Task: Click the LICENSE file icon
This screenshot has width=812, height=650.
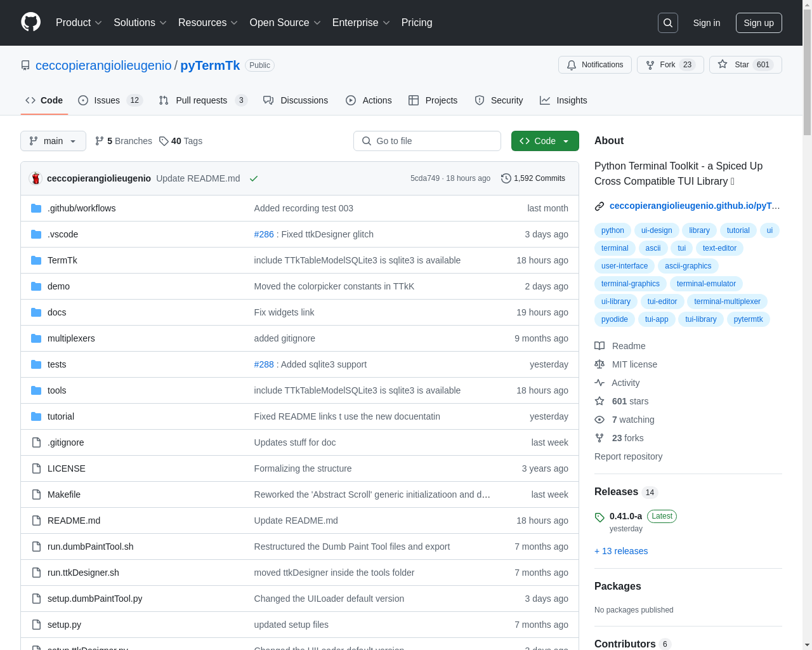Action: [x=36, y=468]
